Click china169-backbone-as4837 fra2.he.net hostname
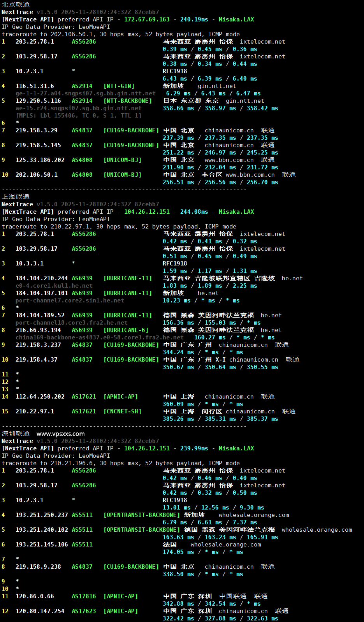The image size is (364, 622). 99,337
